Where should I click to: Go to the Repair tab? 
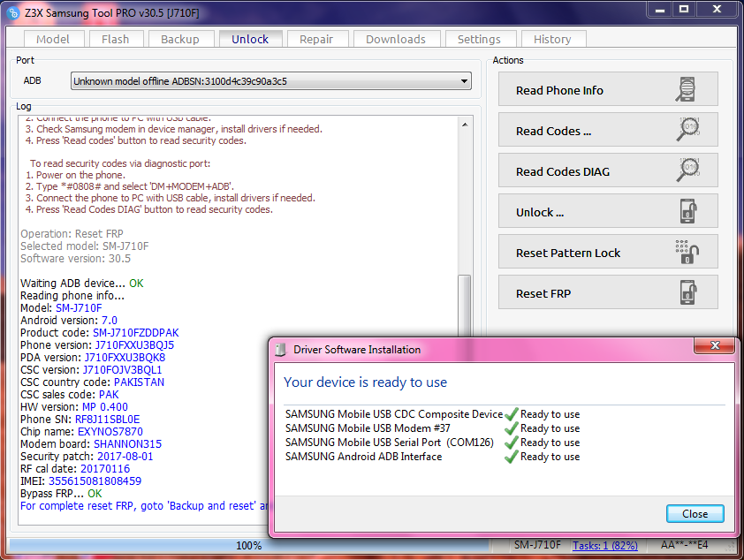pyautogui.click(x=316, y=39)
